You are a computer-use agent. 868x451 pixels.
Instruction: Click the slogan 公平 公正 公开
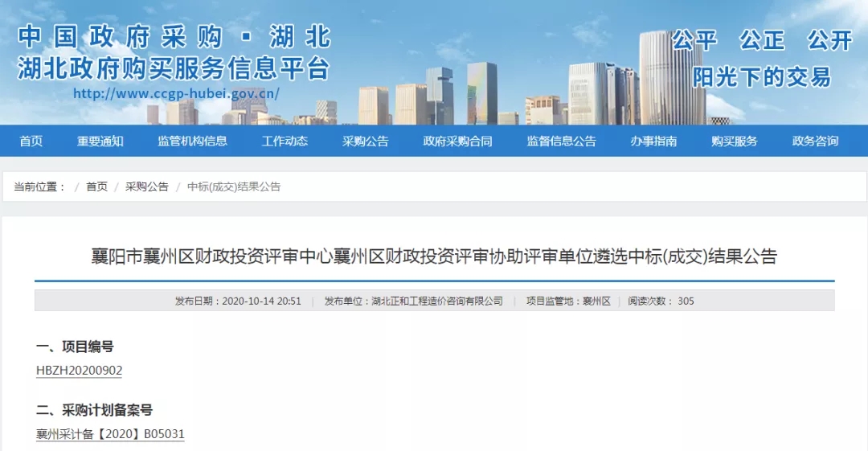point(762,40)
